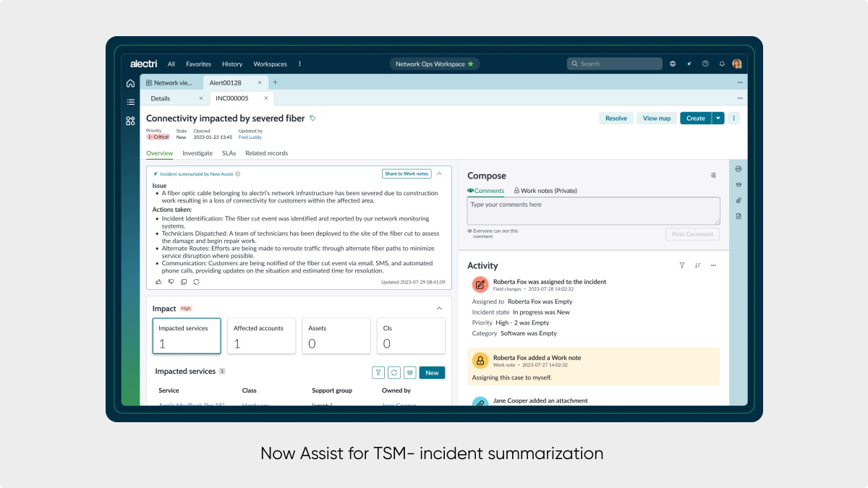This screenshot has height=488, width=868.
Task: Click thumbs up on the summary
Action: (159, 282)
